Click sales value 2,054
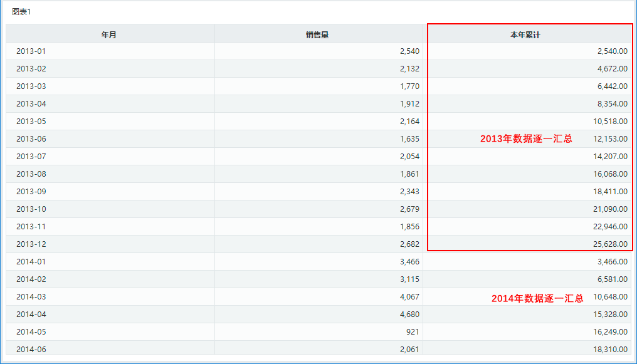Image resolution: width=637 pixels, height=364 pixels. 409,156
